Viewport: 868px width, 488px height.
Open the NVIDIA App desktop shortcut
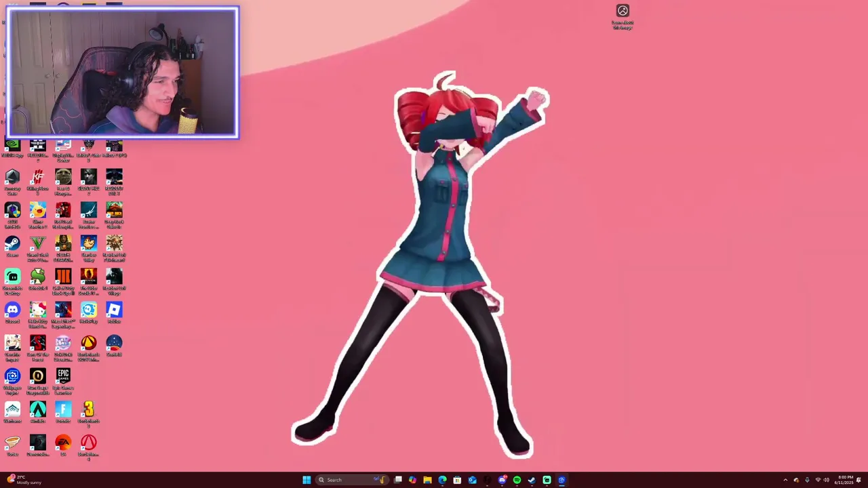[x=12, y=148]
